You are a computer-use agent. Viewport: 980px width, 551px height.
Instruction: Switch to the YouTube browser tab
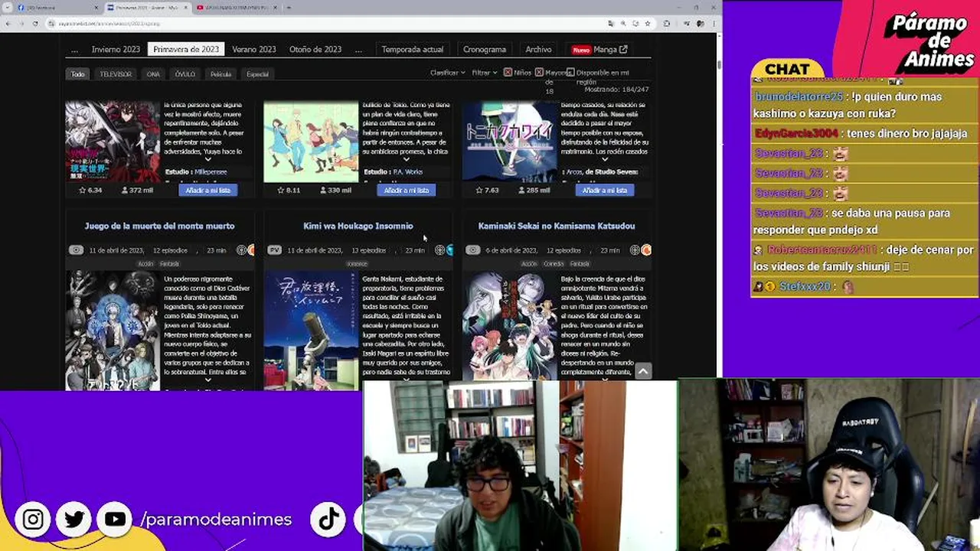(x=236, y=8)
